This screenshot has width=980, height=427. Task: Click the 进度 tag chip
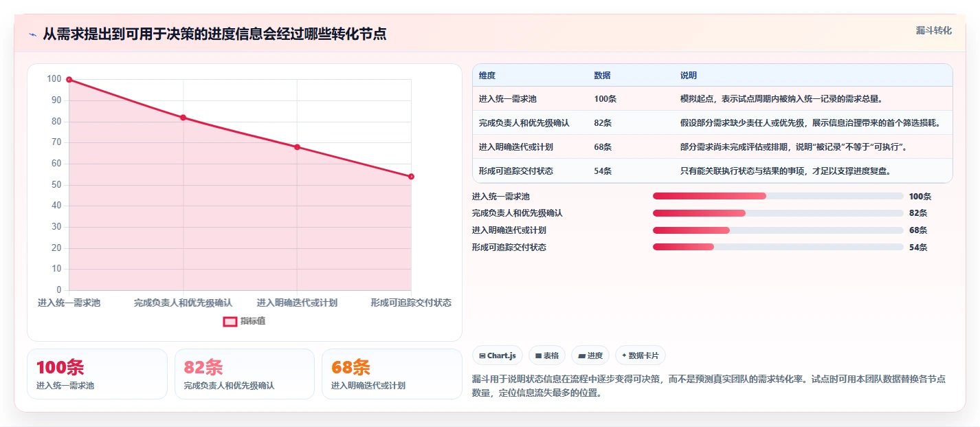click(590, 355)
